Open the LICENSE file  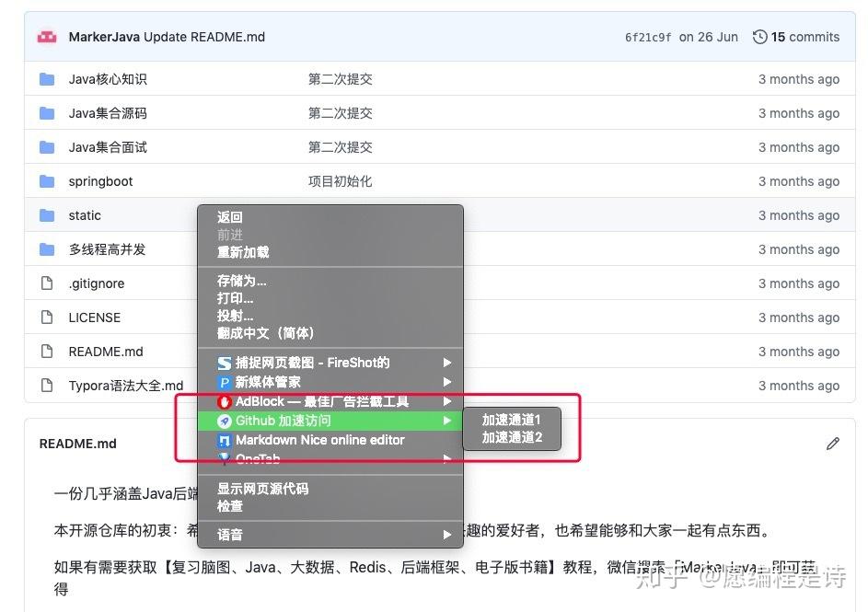(x=95, y=318)
